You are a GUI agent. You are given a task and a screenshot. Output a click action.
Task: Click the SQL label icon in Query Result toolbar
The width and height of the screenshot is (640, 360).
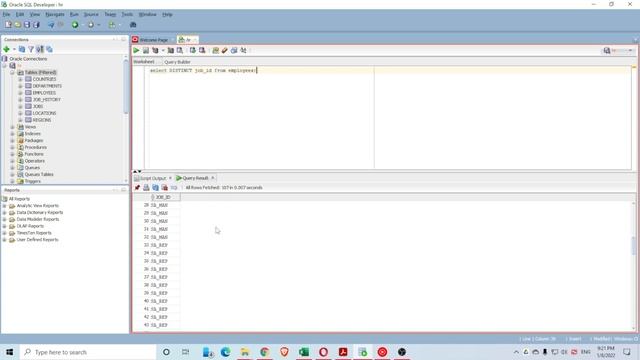tap(174, 188)
